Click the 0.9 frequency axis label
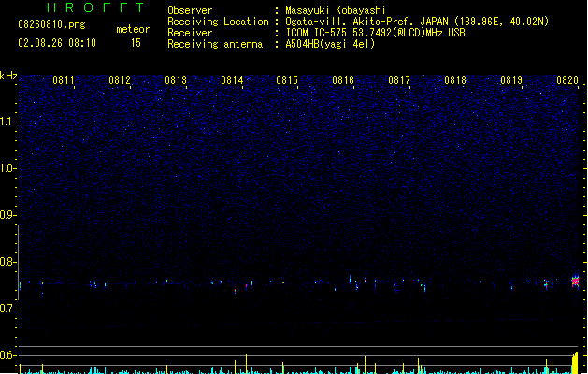Image resolution: width=588 pixels, height=374 pixels. coord(8,215)
